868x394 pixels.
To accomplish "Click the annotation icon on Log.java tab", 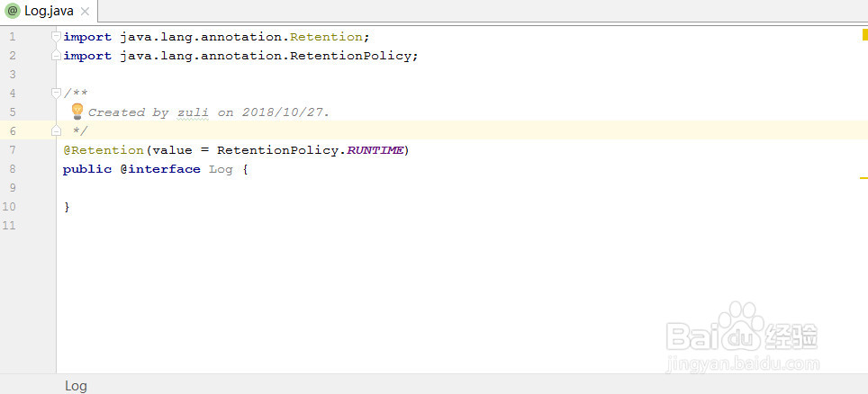I will click(x=13, y=11).
